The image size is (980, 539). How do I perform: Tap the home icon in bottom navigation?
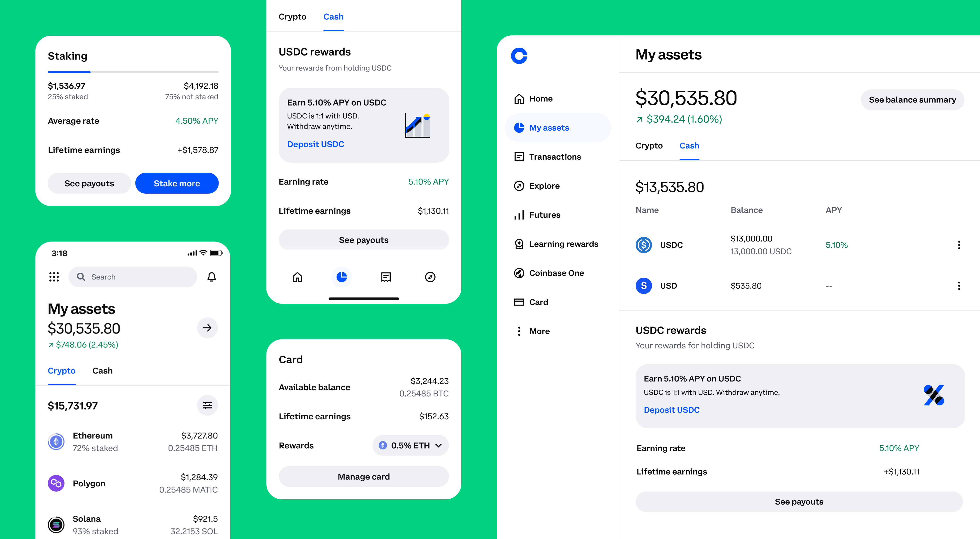(x=297, y=277)
